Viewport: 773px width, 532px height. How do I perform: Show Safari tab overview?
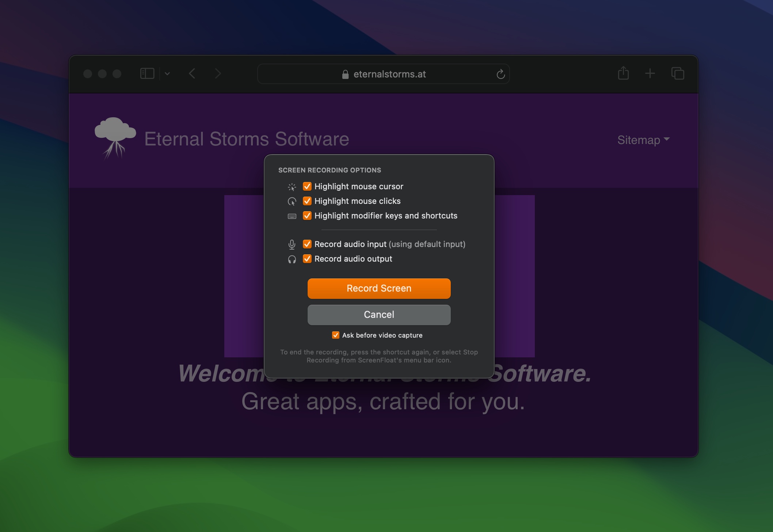(678, 73)
